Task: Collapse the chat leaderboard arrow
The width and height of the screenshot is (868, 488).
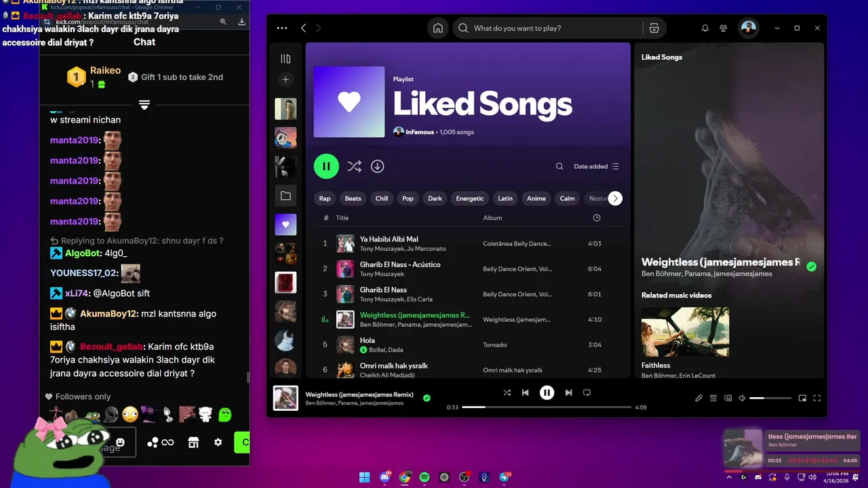Action: click(144, 104)
